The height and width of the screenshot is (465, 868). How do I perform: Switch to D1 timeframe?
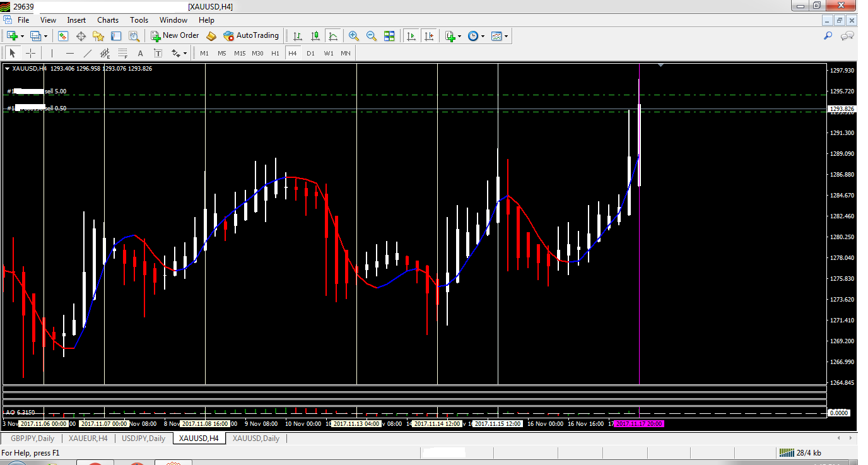click(310, 53)
